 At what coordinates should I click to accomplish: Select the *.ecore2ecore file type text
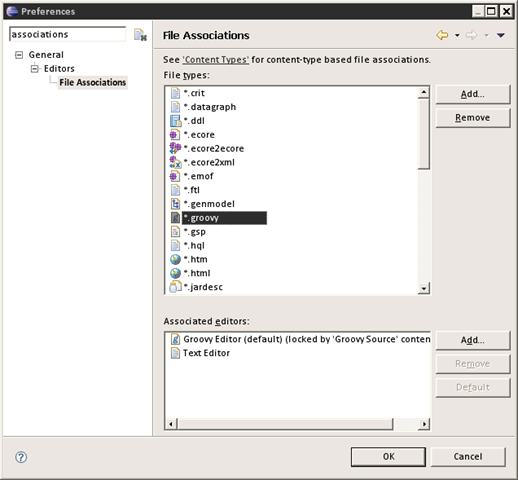[x=214, y=148]
